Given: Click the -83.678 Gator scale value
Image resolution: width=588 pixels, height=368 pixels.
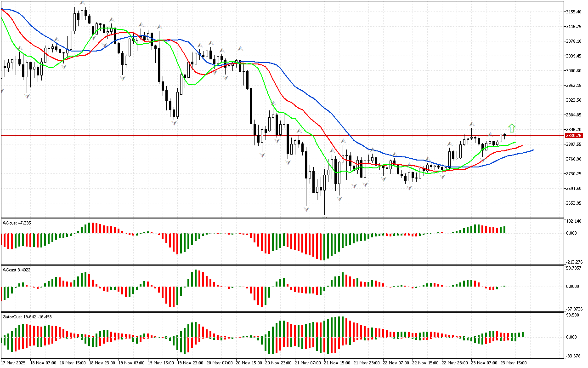Looking at the screenshot, I should 573,356.
